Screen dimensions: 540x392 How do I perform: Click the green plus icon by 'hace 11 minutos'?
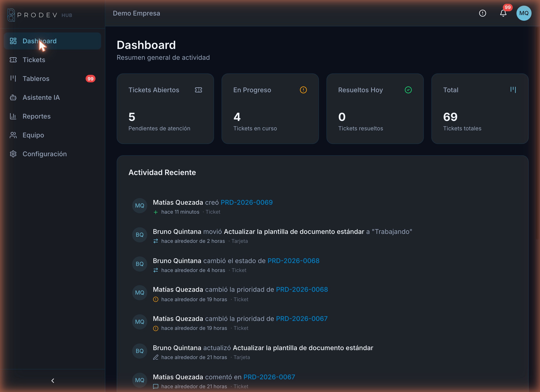tap(155, 212)
